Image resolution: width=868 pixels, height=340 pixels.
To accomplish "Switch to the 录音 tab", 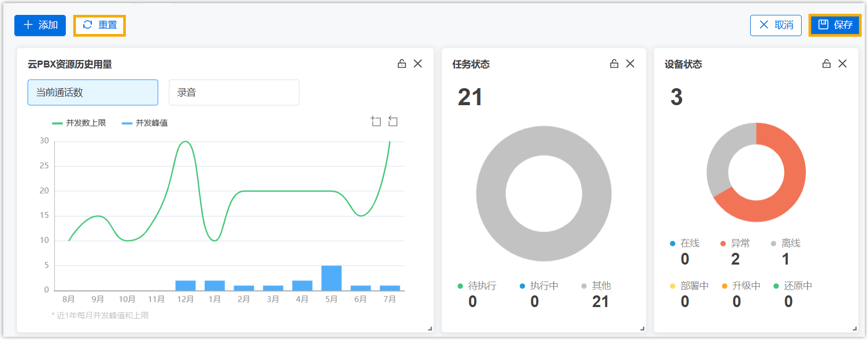I will click(x=234, y=92).
